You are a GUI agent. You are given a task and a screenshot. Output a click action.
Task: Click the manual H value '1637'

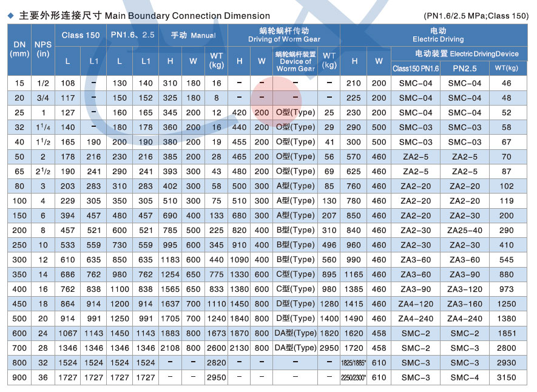pyautogui.click(x=170, y=304)
